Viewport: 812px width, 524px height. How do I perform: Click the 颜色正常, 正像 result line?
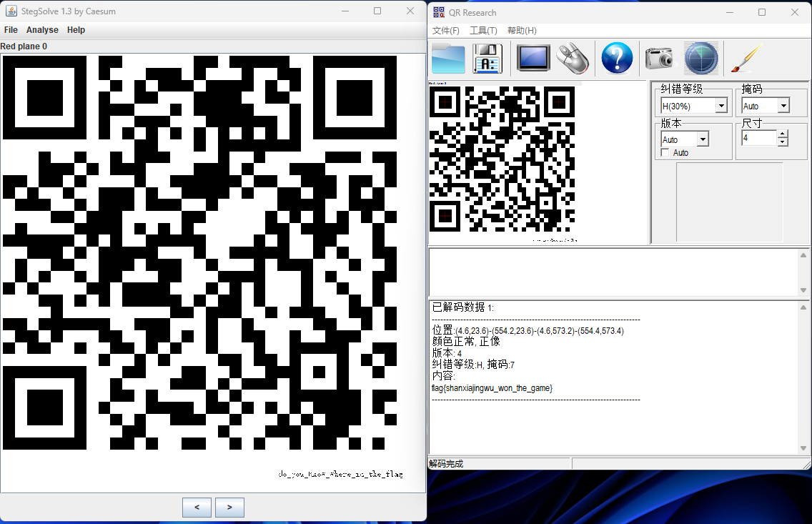click(466, 342)
